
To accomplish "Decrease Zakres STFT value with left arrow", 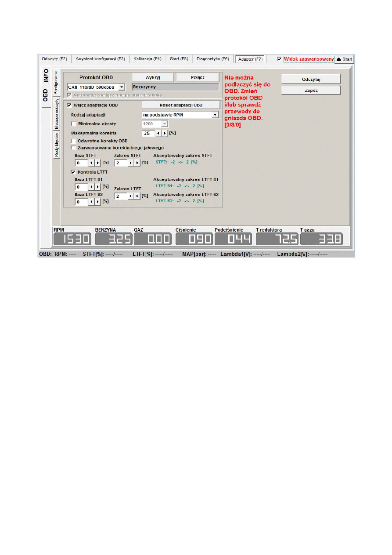I will (131, 163).
